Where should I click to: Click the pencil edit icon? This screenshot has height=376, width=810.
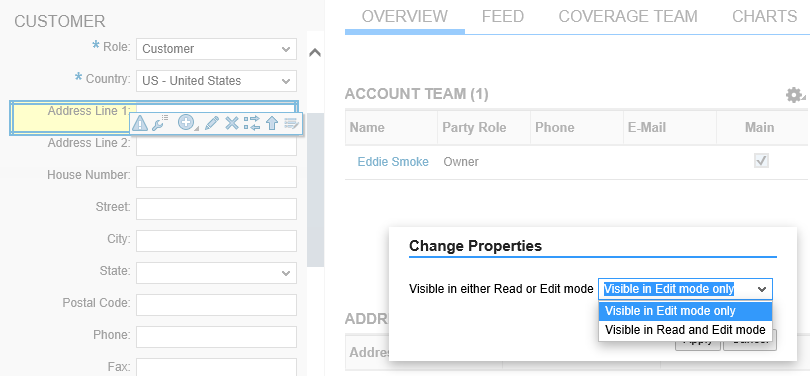pos(212,123)
